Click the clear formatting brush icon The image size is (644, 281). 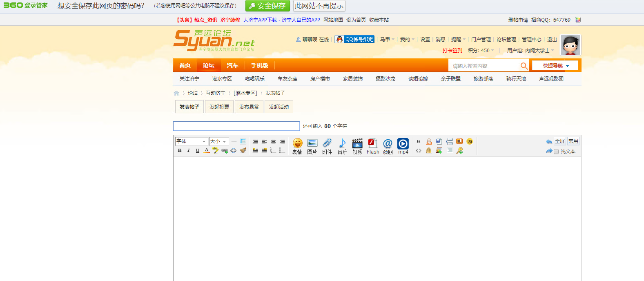point(243,150)
